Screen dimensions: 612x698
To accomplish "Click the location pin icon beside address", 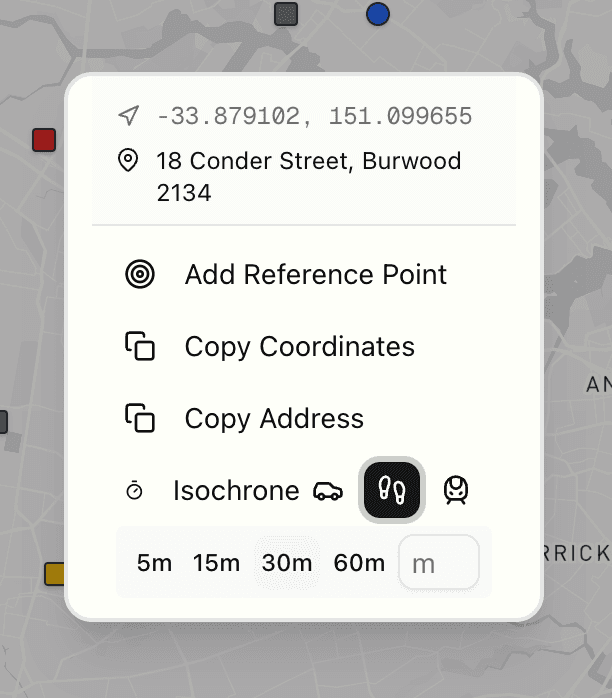I will click(x=128, y=160).
